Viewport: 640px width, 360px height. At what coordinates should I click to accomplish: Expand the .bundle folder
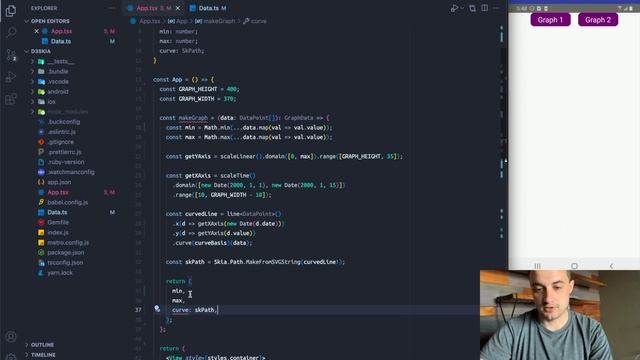(58, 71)
